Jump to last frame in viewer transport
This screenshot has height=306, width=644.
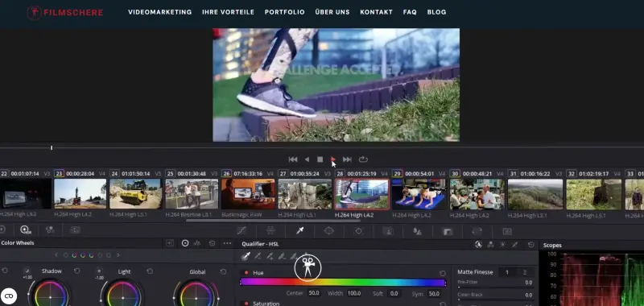point(347,159)
